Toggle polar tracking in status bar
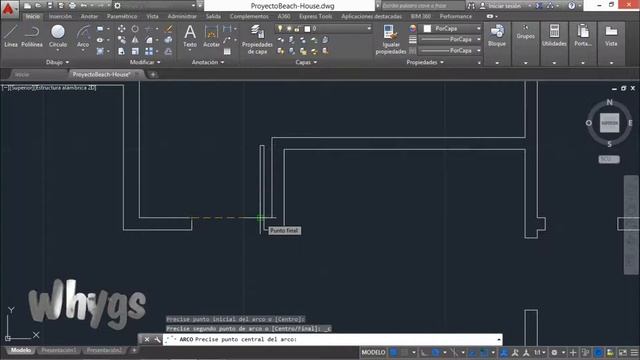The image size is (640, 360). [x=436, y=352]
